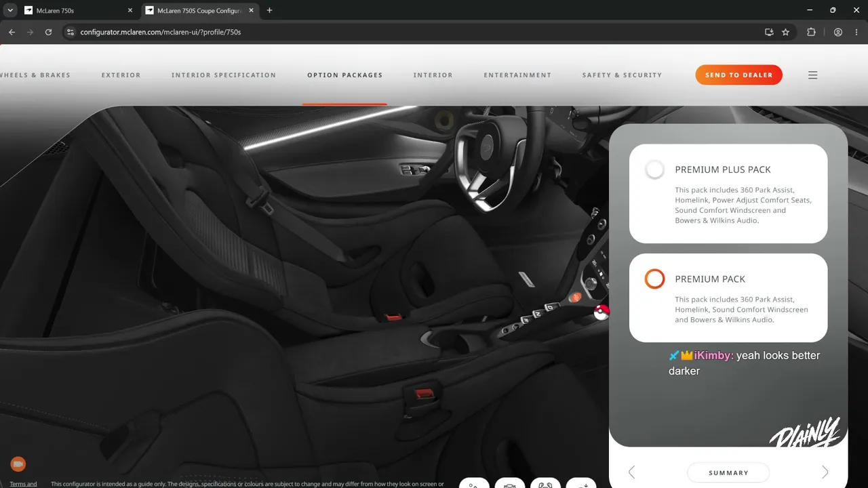Click the Send to Dealer button
This screenshot has width=868, height=488.
(739, 75)
